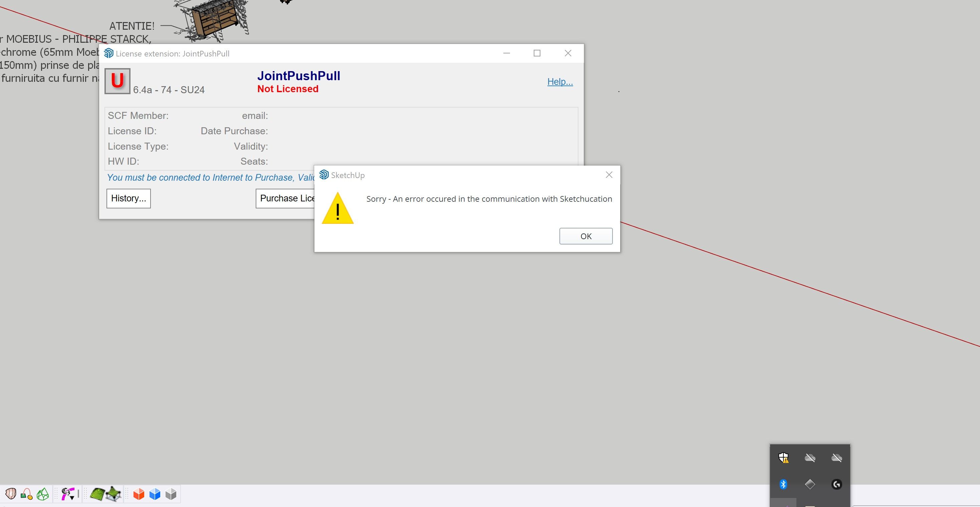This screenshot has height=507, width=980.
Task: Click the 'You must be connected to Internet' notice
Action: pyautogui.click(x=211, y=177)
